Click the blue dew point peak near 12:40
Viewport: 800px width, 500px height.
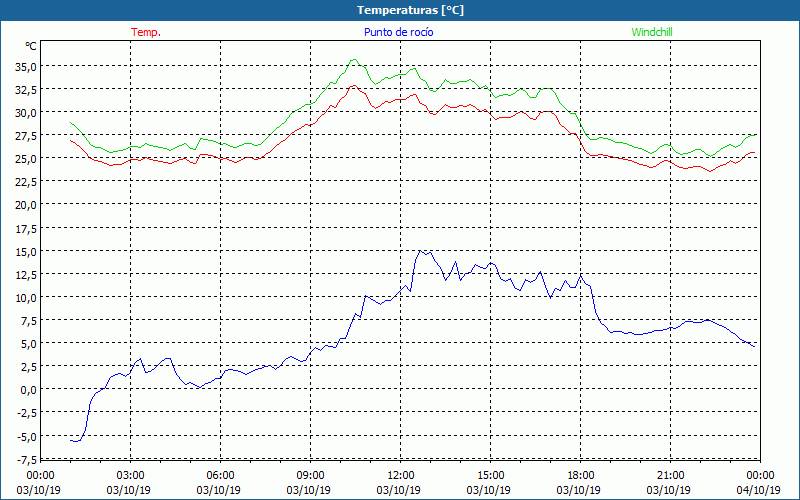coord(420,251)
